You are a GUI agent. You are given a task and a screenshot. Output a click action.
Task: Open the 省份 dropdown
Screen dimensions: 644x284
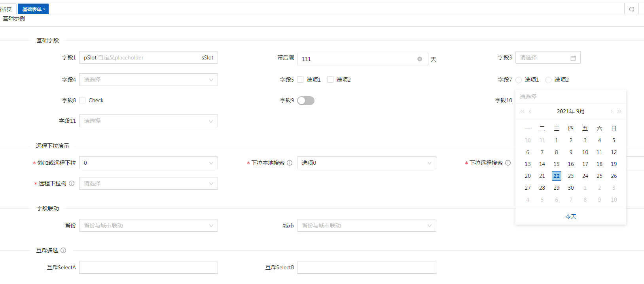(148, 225)
